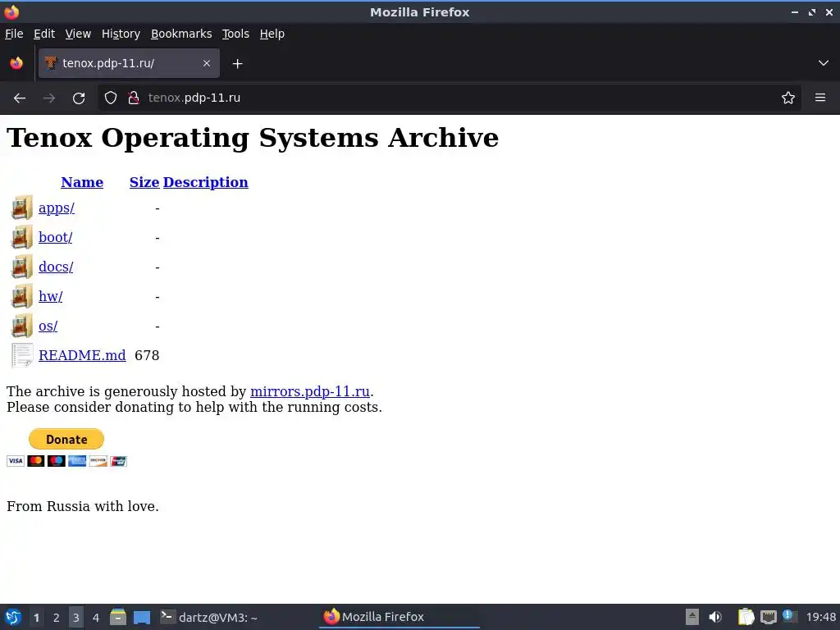Screen dimensions: 840x630
Task: Click the URL address bar field
Action: 450,98
